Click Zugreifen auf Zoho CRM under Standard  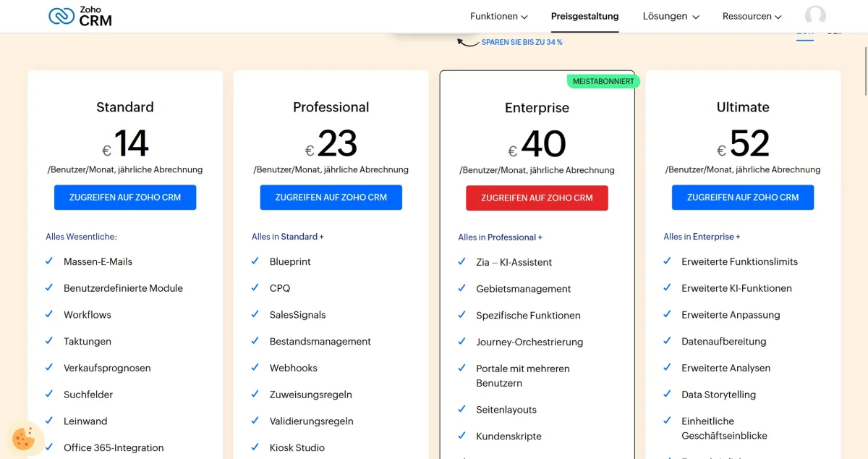(125, 197)
